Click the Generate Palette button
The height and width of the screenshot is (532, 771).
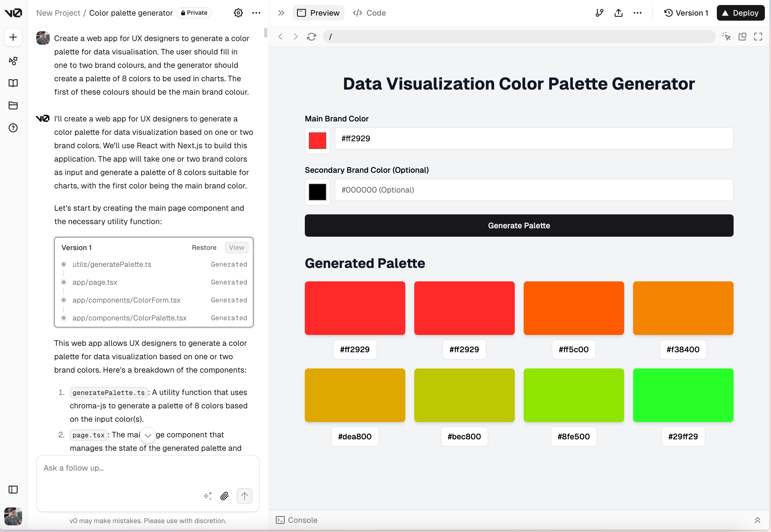(519, 226)
